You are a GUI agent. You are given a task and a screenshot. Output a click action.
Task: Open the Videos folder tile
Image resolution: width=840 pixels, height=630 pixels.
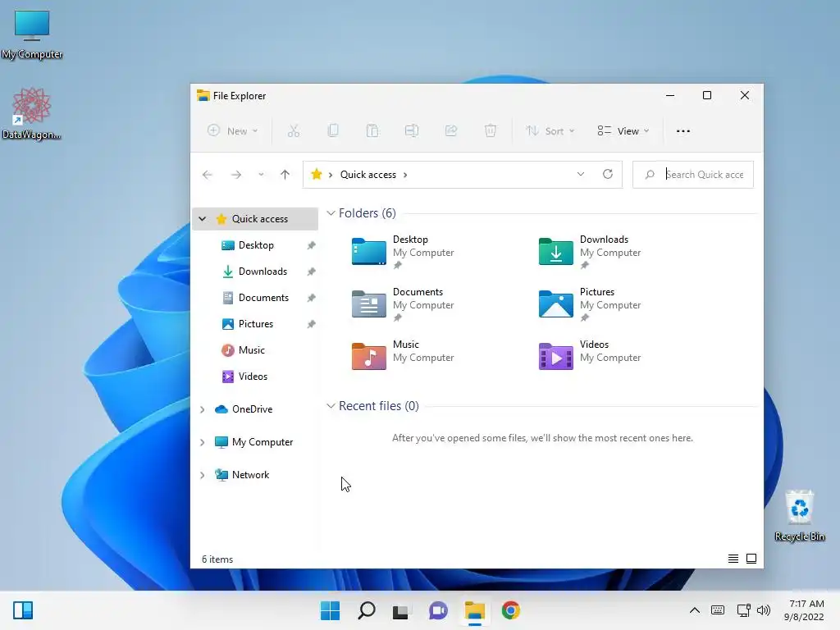point(590,355)
